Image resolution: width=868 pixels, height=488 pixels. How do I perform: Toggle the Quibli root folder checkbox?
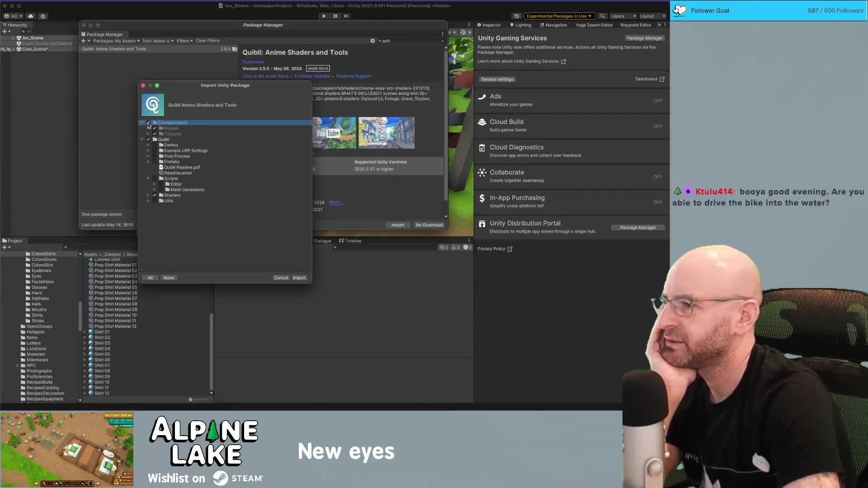tap(148, 139)
